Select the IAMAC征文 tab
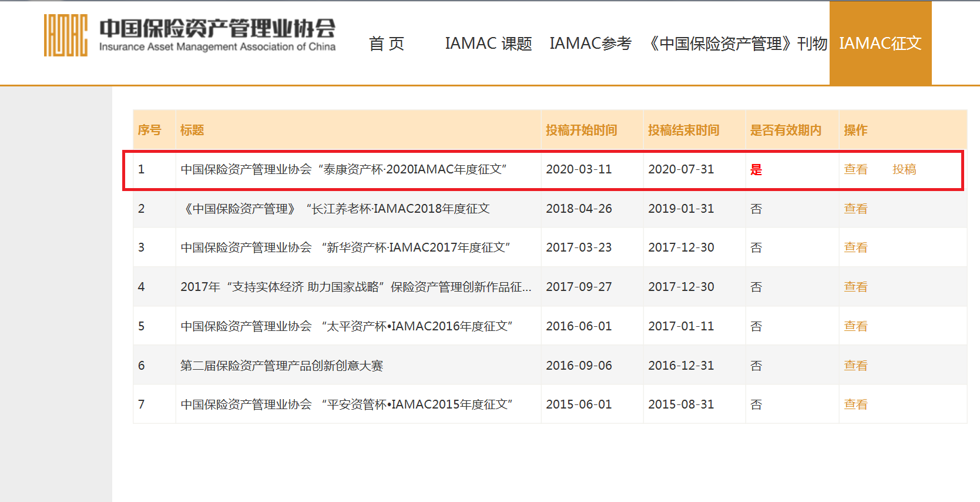Image resolution: width=980 pixels, height=502 pixels. pyautogui.click(x=880, y=43)
